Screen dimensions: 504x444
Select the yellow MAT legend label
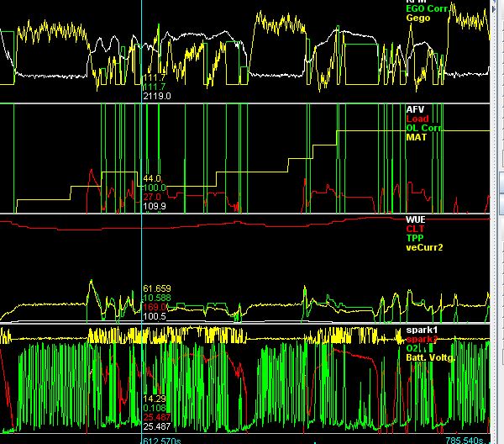[x=417, y=137]
